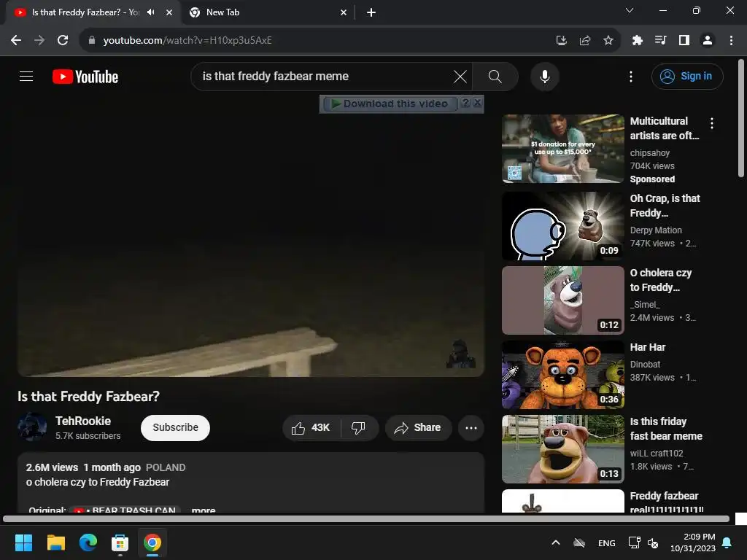Open the Chrome three-dot menu
Screen dimensions: 747x560
[731, 41]
